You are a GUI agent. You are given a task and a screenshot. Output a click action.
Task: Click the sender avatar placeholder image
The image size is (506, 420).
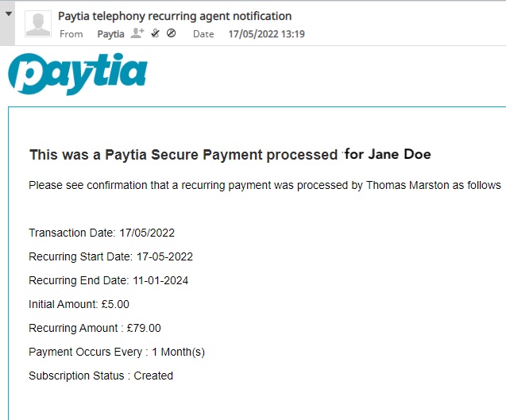pos(38,24)
